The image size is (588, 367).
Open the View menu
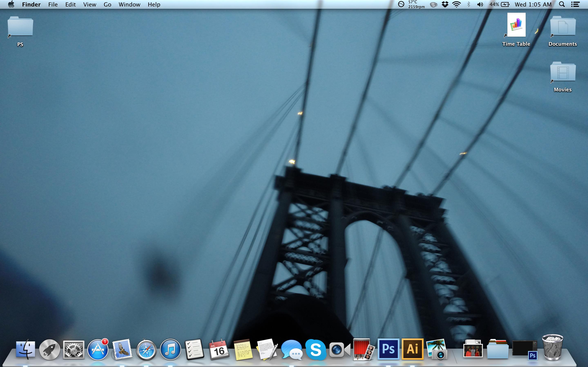90,4
